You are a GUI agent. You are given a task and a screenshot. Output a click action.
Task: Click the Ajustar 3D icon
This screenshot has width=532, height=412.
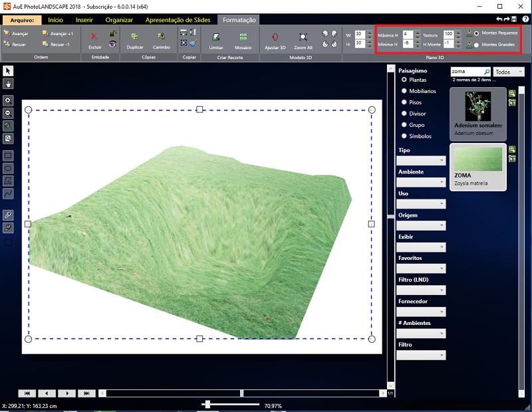[275, 37]
